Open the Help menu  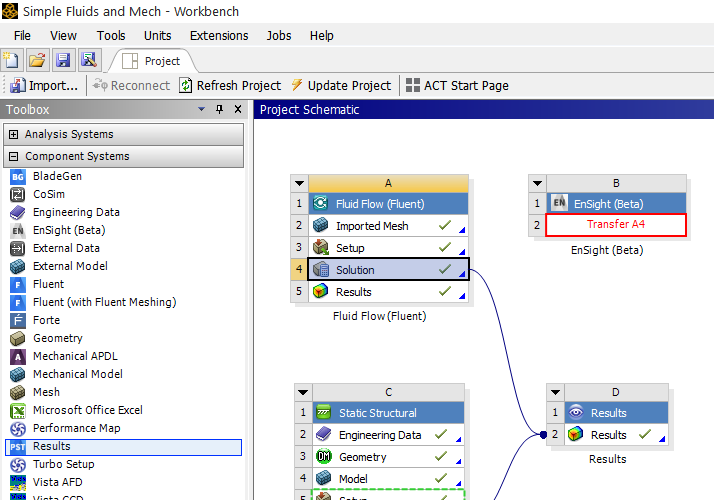(321, 36)
